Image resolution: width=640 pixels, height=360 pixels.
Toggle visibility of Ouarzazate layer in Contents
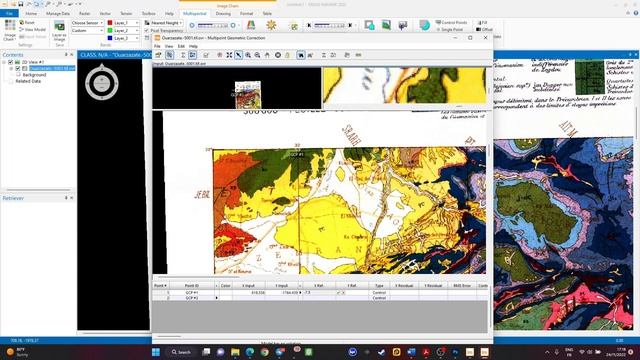(x=18, y=68)
